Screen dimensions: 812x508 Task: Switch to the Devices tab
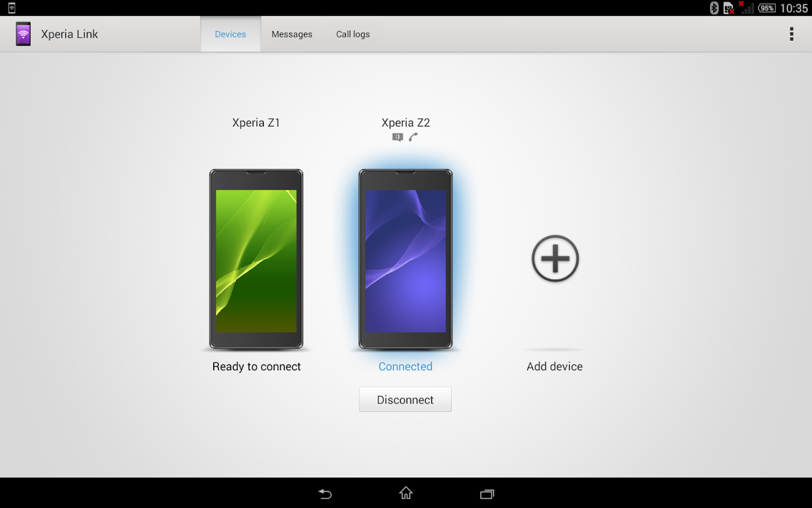pos(231,34)
